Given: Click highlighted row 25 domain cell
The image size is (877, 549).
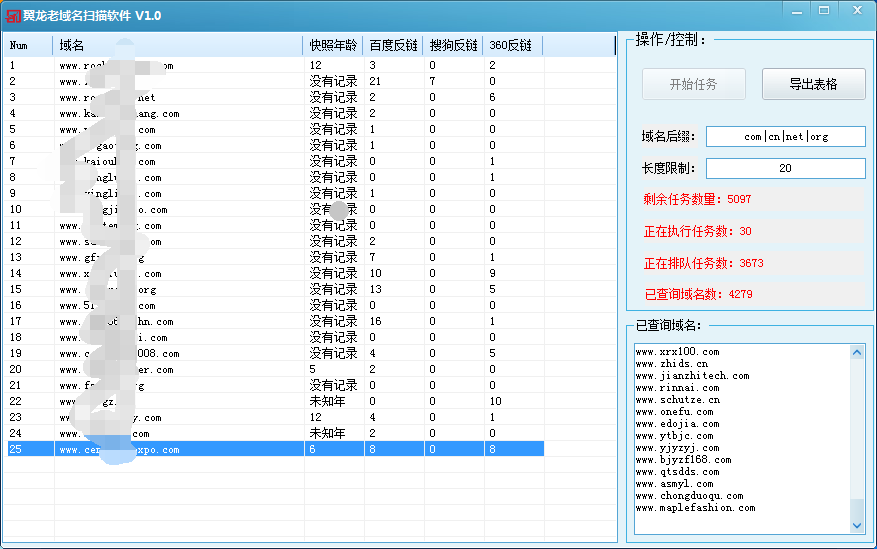Looking at the screenshot, I should [179, 449].
